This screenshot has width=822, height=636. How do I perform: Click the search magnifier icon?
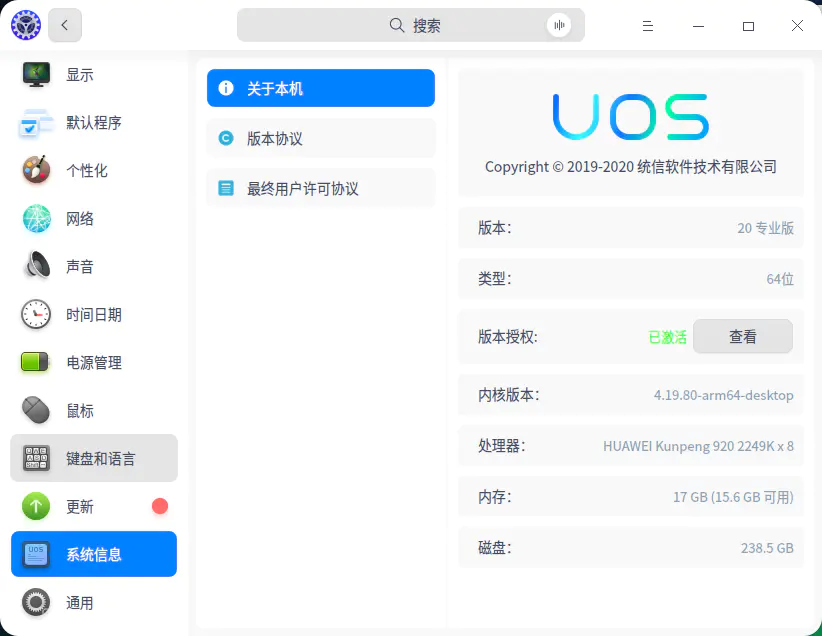tap(397, 25)
